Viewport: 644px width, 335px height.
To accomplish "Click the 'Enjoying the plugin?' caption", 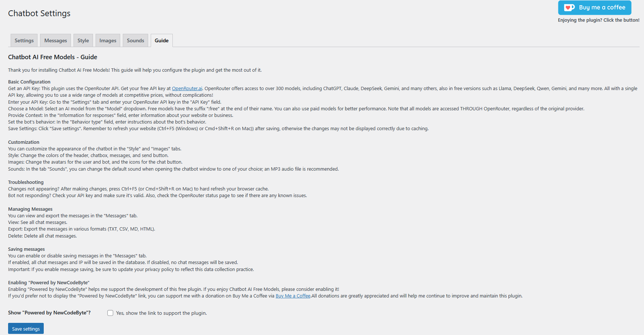I will click(598, 20).
